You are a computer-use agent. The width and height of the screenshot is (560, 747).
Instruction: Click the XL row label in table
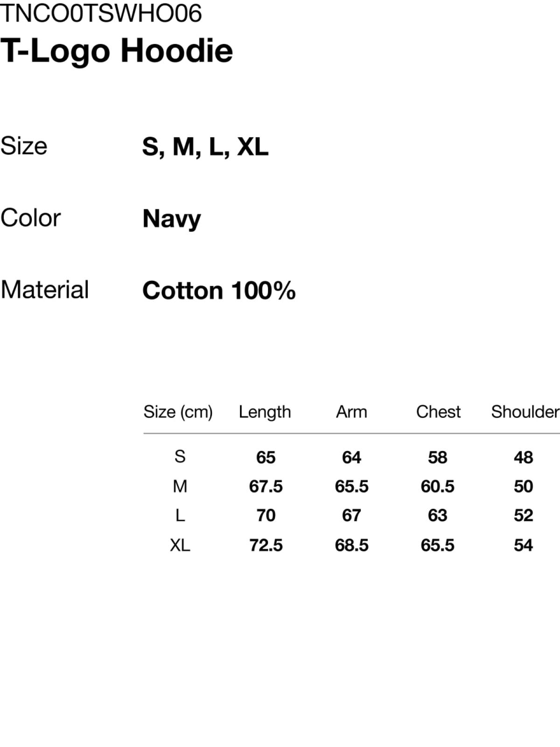pos(180,545)
